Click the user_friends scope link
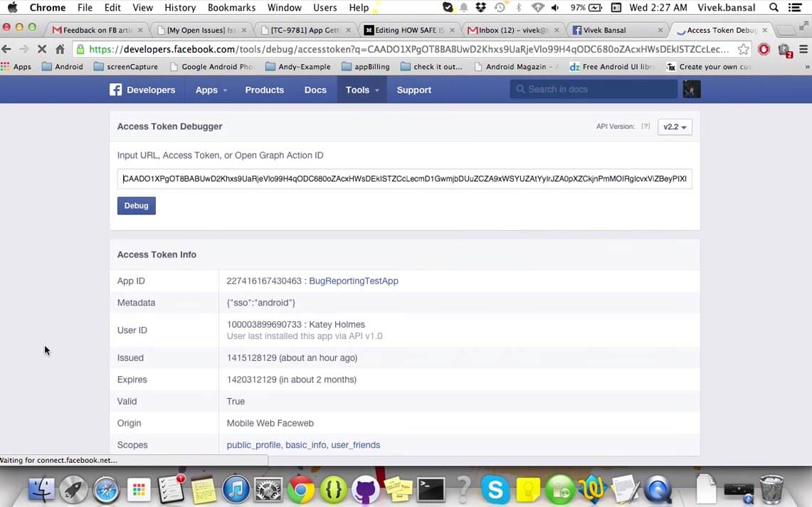Screen dimensions: 812x507 355,445
